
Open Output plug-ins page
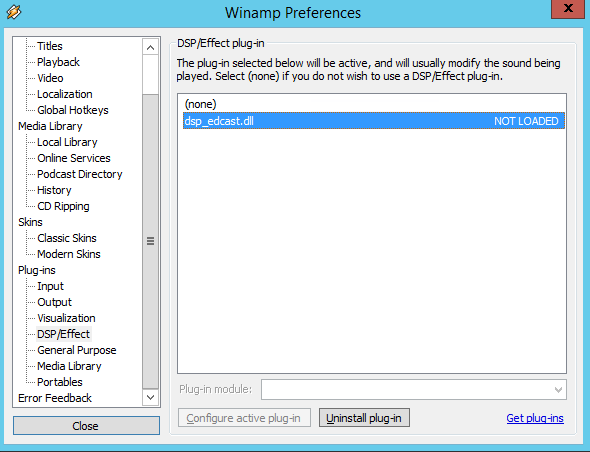click(54, 302)
